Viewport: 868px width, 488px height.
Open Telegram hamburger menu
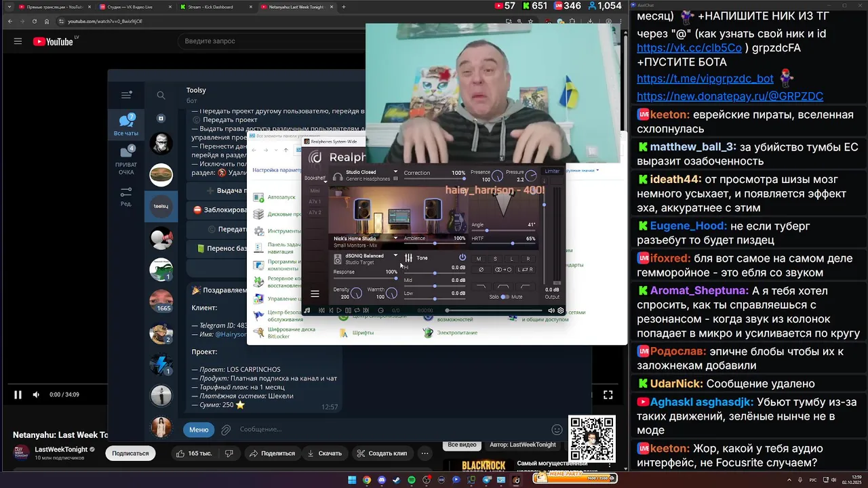click(126, 96)
